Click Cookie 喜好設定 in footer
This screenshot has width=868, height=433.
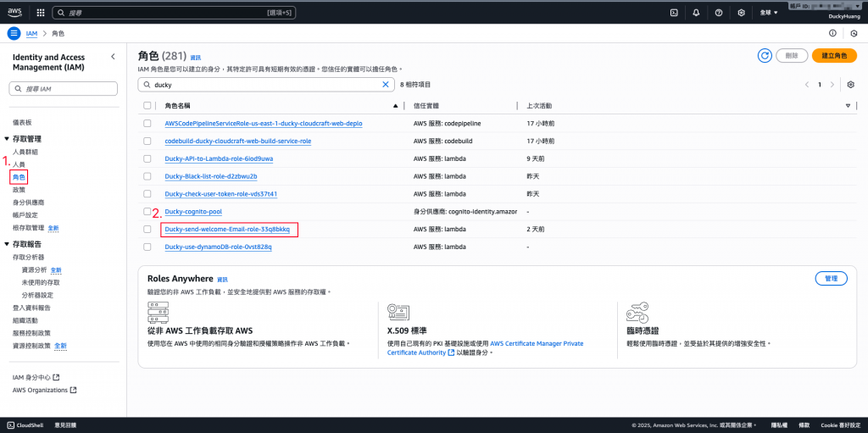pos(840,425)
